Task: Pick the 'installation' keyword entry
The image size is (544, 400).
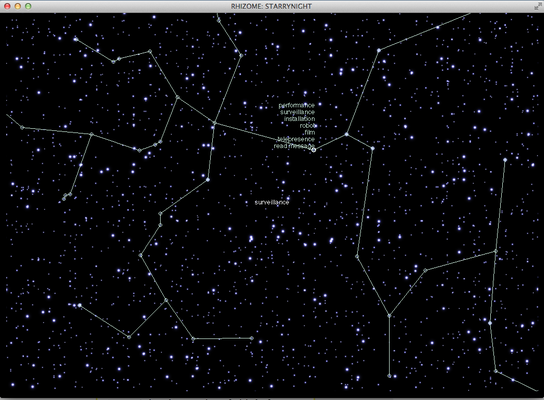Action: pyautogui.click(x=299, y=119)
